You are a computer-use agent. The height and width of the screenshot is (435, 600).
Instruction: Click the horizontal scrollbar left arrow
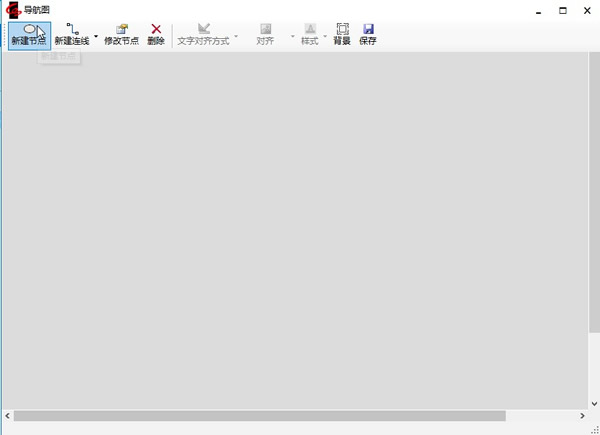(6, 416)
